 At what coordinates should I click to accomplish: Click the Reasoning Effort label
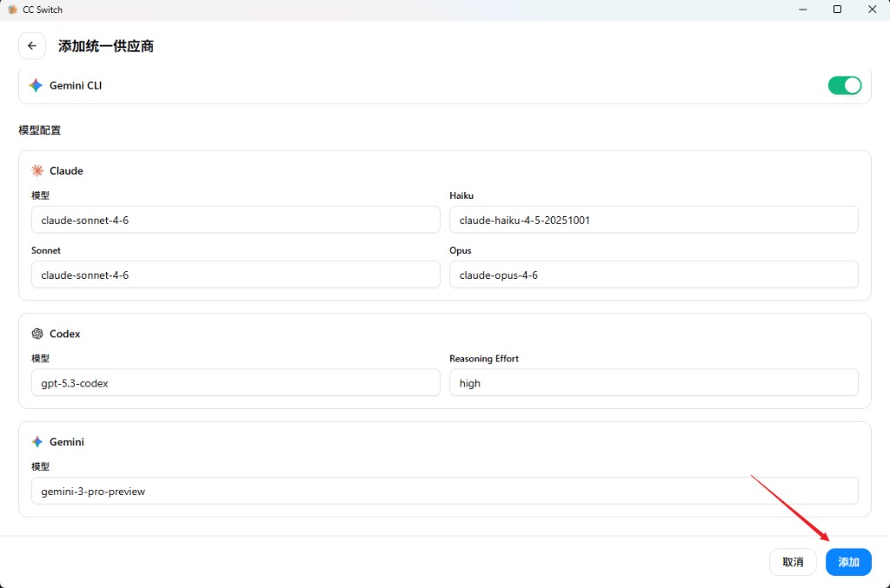click(484, 359)
